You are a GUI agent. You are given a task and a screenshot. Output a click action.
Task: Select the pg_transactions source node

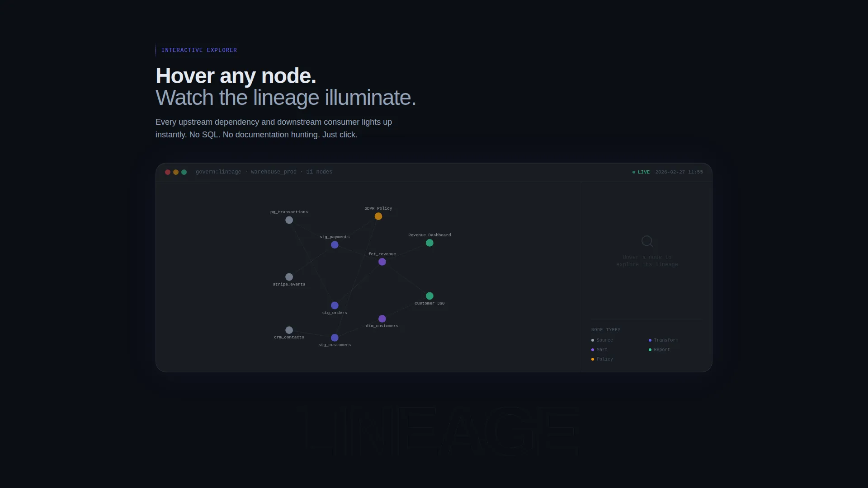(289, 220)
